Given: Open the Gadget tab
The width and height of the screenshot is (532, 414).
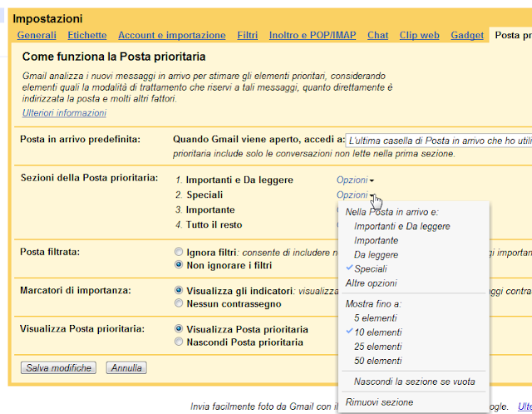Looking at the screenshot, I should (x=467, y=35).
